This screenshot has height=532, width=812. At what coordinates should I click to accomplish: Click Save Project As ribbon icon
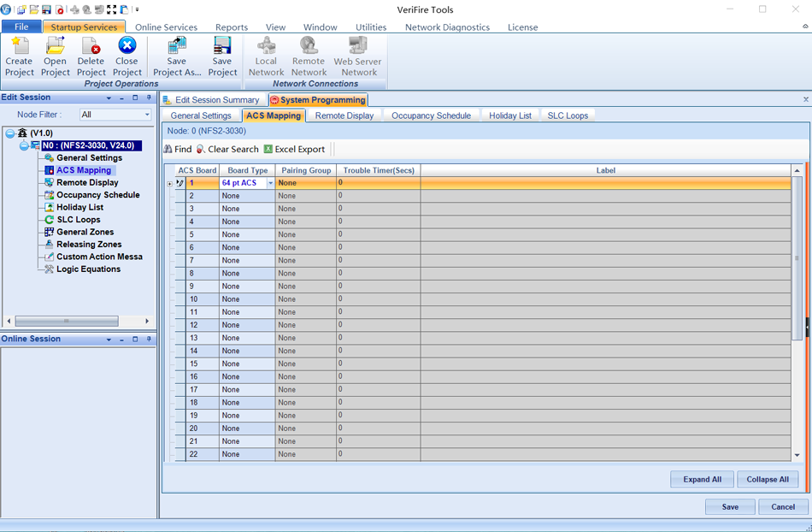[177, 45]
